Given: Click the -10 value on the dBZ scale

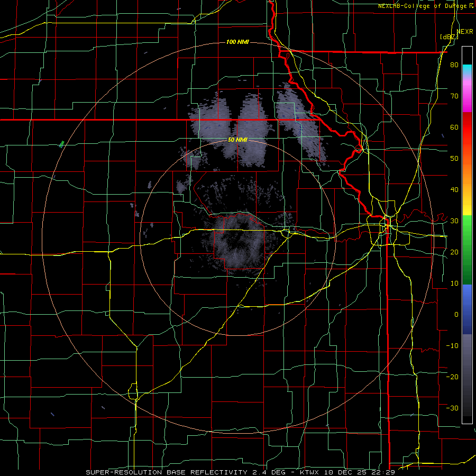Looking at the screenshot, I should (452, 346).
